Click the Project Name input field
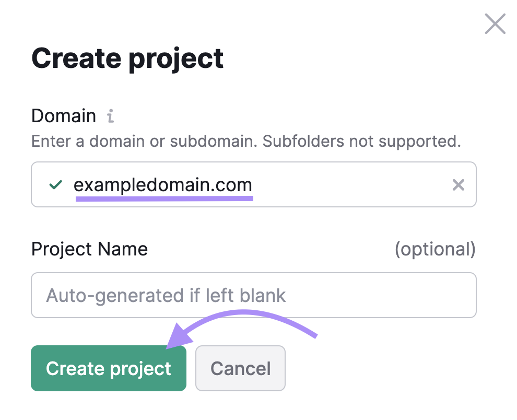The height and width of the screenshot is (420, 517). click(254, 295)
